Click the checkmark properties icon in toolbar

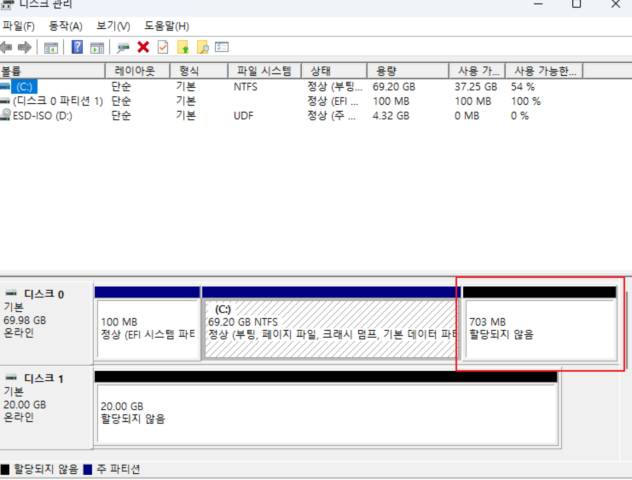click(162, 47)
